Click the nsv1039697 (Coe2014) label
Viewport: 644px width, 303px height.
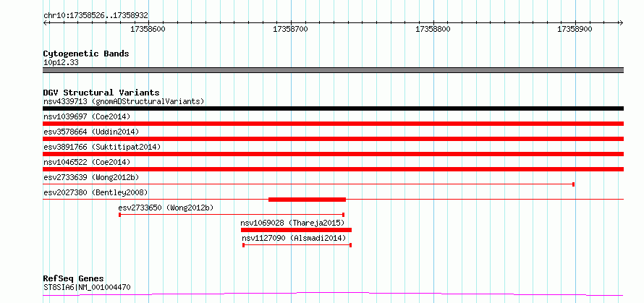(87, 116)
